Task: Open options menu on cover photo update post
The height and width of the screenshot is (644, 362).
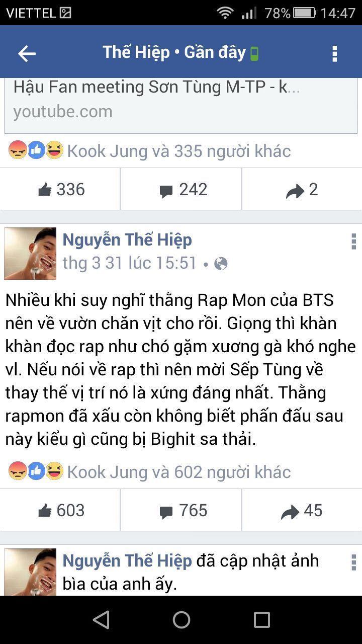Action: tap(353, 562)
